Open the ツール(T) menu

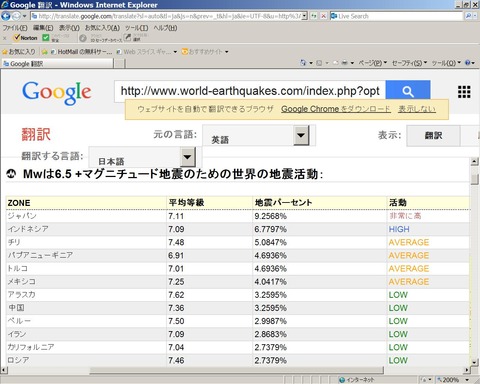click(137, 28)
